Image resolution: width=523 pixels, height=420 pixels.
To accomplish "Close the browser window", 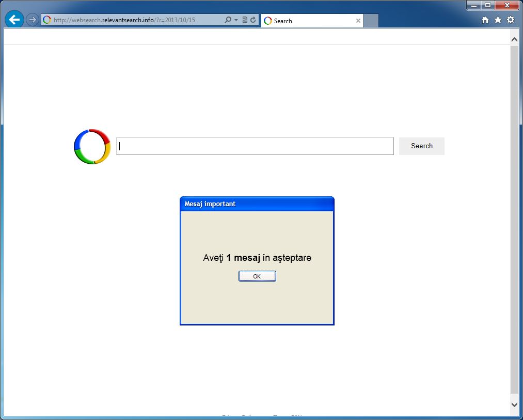I will pyautogui.click(x=507, y=5).
